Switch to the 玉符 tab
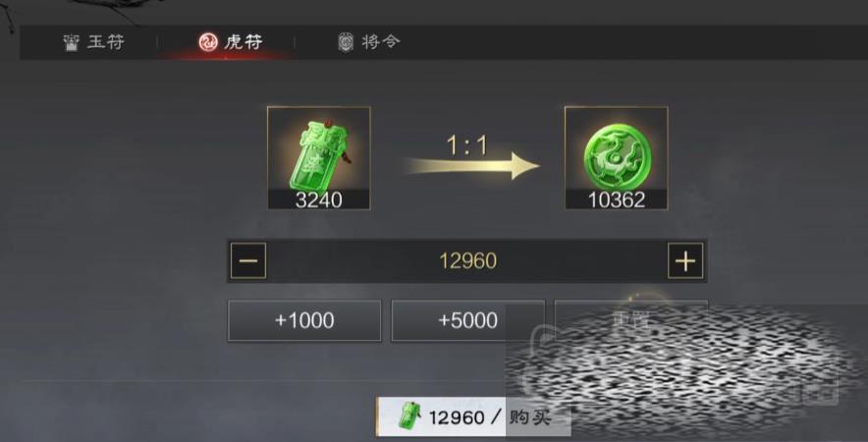Screen dimensions: 868x442 [x=94, y=42]
